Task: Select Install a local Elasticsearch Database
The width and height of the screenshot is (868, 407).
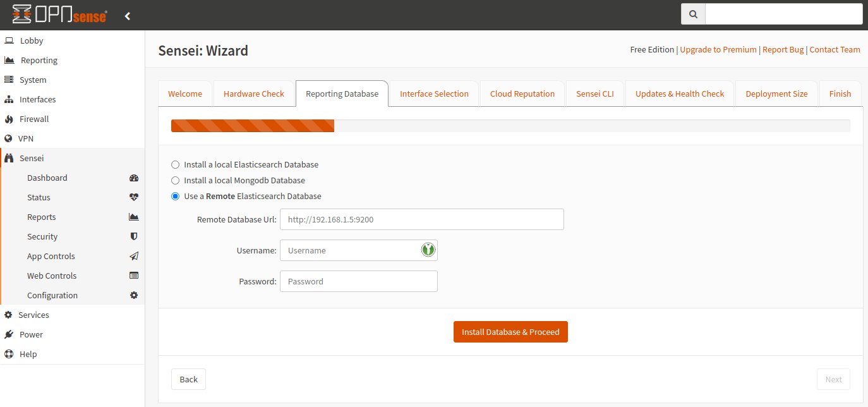Action: 176,165
